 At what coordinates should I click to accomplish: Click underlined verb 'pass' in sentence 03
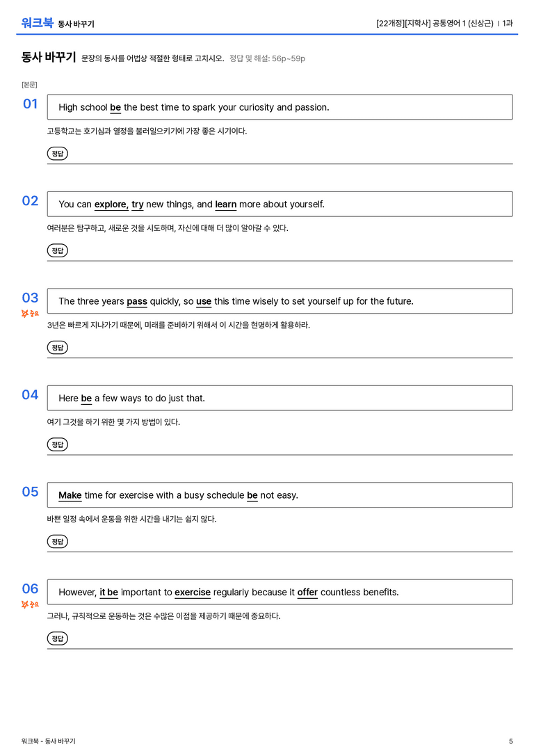pos(137,301)
